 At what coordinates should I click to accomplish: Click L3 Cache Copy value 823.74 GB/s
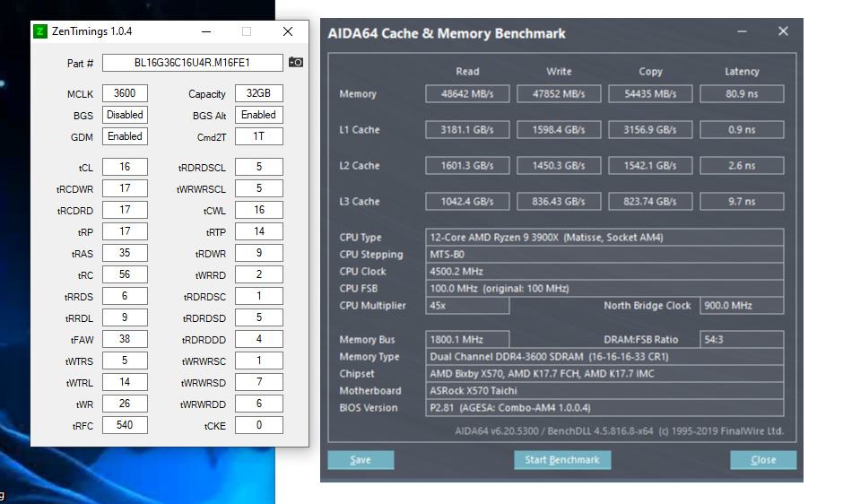[x=650, y=201]
